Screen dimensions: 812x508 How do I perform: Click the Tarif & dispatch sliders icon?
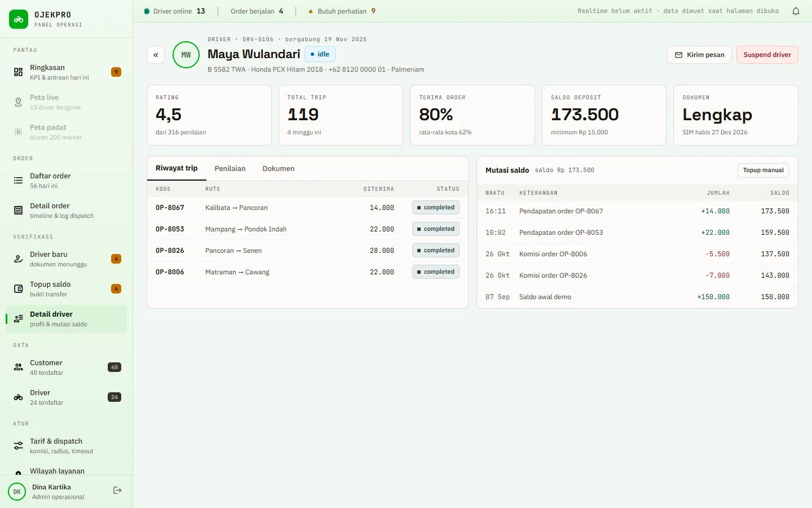(x=19, y=446)
